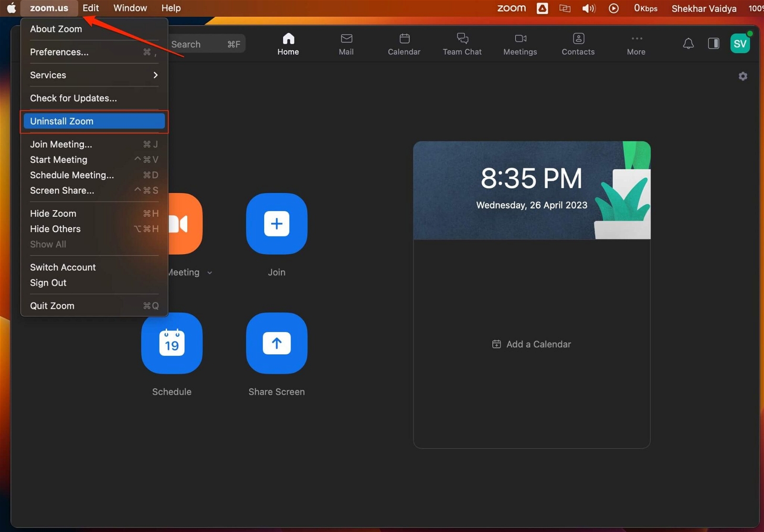764x532 pixels.
Task: Open settings gear in Zoom window
Action: pyautogui.click(x=743, y=76)
